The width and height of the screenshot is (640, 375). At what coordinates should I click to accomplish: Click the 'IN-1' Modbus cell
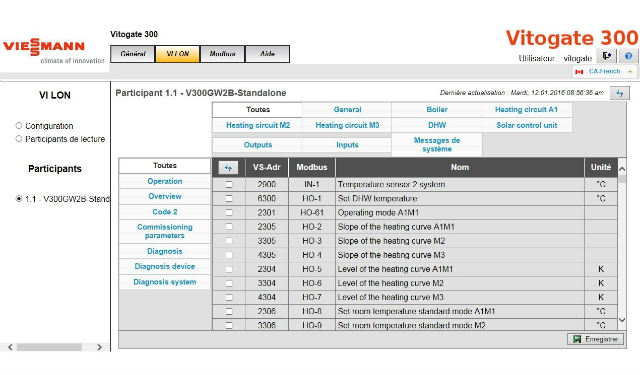click(312, 184)
